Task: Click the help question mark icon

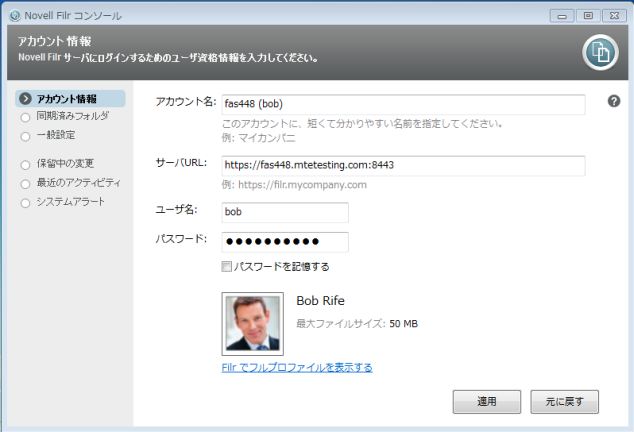Action: [614, 101]
